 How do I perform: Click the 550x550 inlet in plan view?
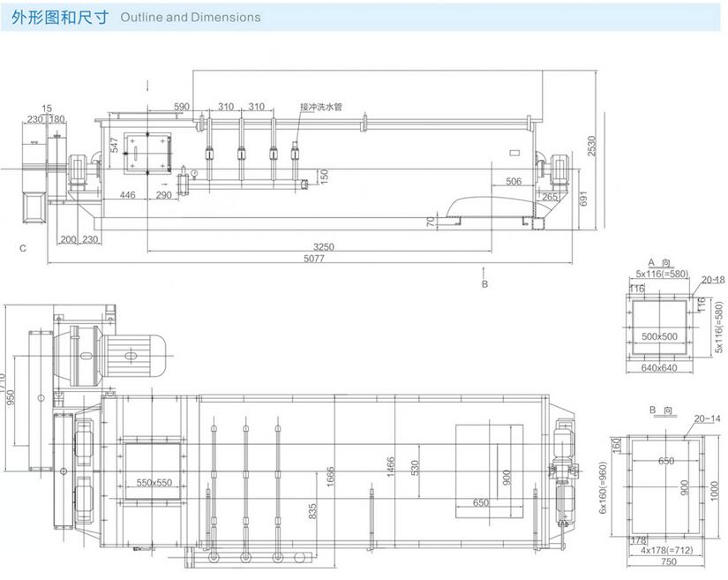point(154,483)
